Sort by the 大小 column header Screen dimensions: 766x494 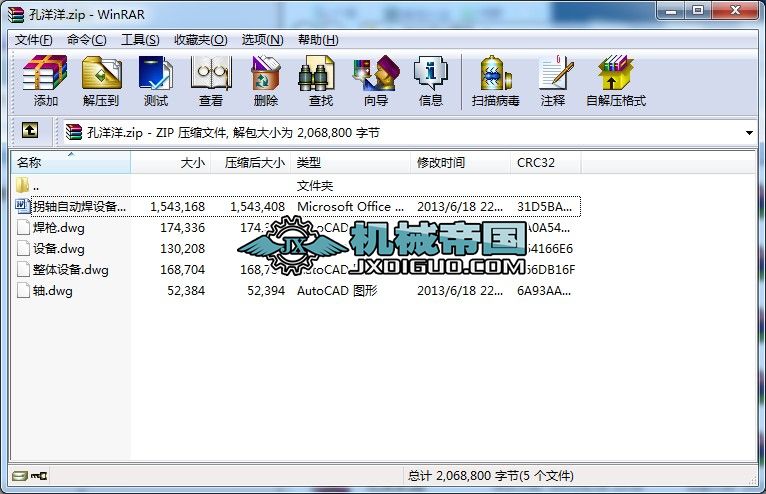tap(170, 162)
